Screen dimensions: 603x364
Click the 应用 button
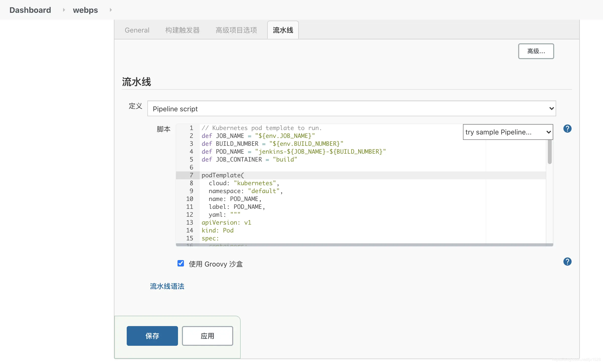tap(207, 336)
